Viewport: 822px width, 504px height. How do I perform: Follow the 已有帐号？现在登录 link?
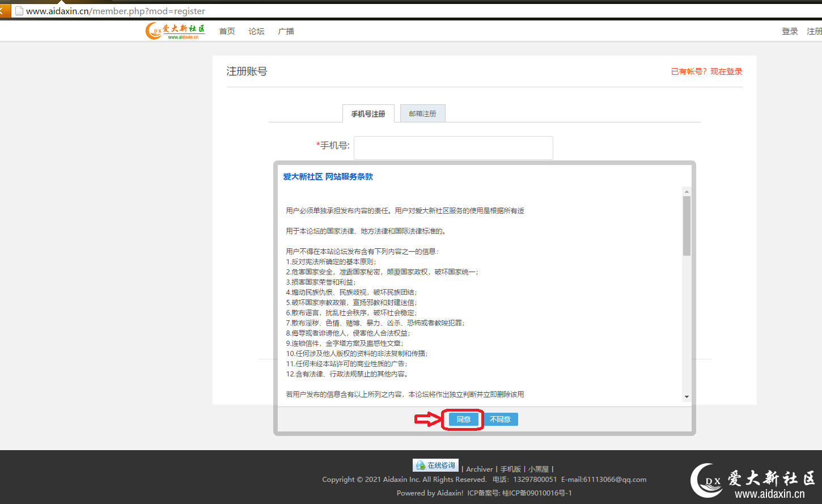pos(706,71)
